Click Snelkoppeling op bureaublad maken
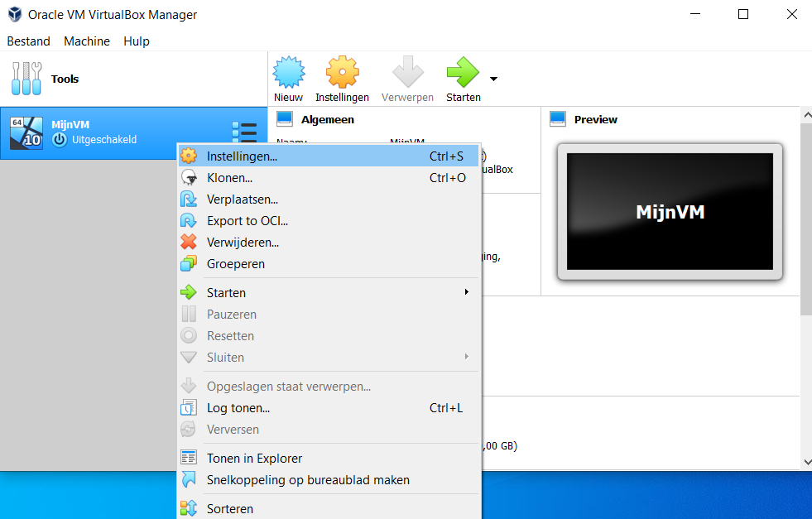This screenshot has height=519, width=812. (x=308, y=480)
